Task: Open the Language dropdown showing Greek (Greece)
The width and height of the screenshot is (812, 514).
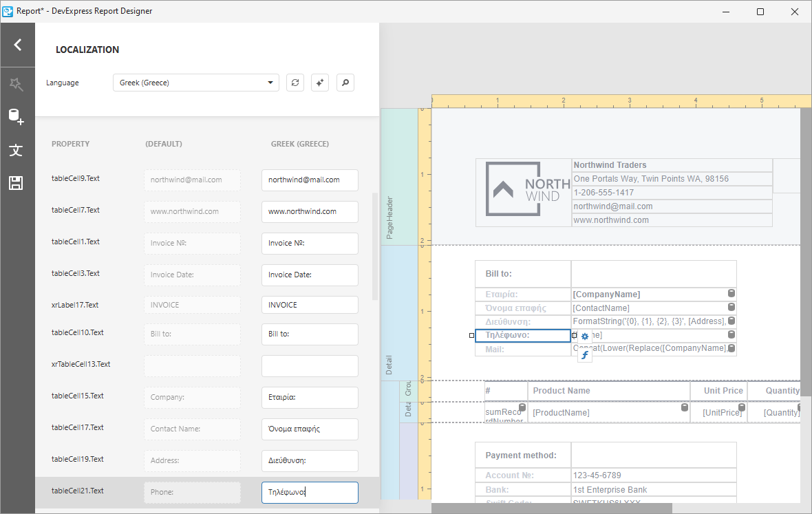Action: tap(195, 82)
